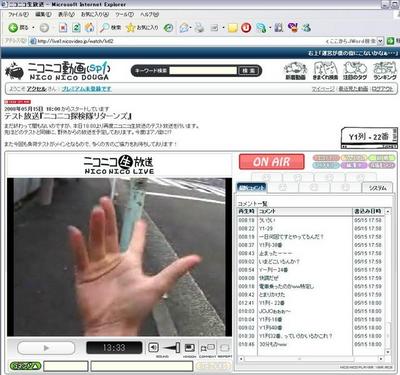Screen dimensions: 400x375
Task: Open the マイページ link
Action: [x=323, y=89]
